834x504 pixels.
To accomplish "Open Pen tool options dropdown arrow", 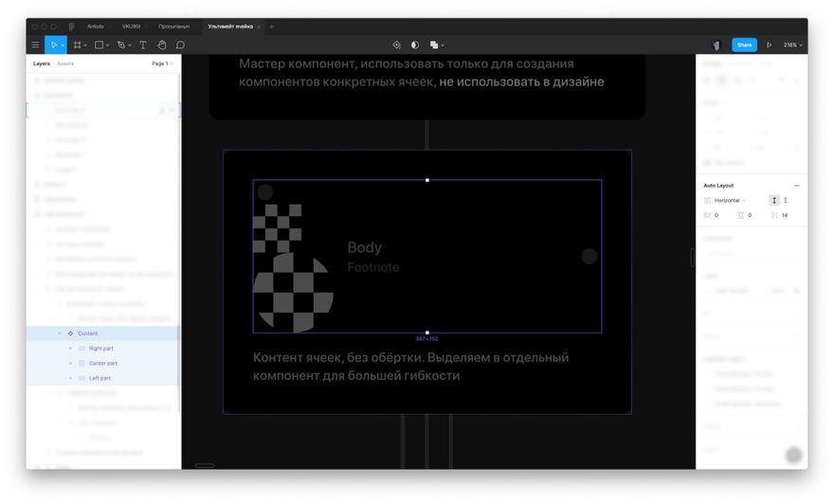I will (130, 45).
